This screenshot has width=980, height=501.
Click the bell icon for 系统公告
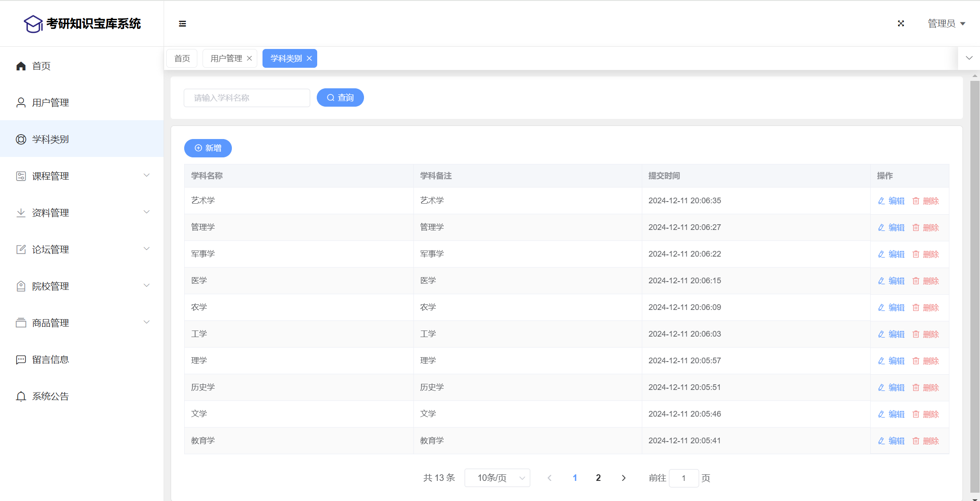[21, 397]
